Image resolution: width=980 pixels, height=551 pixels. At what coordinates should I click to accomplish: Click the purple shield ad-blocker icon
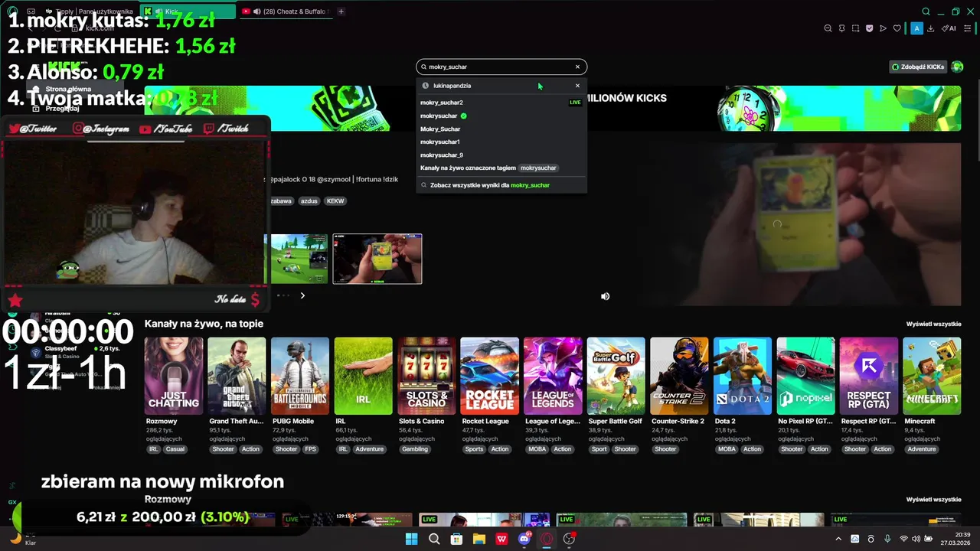pyautogui.click(x=869, y=28)
